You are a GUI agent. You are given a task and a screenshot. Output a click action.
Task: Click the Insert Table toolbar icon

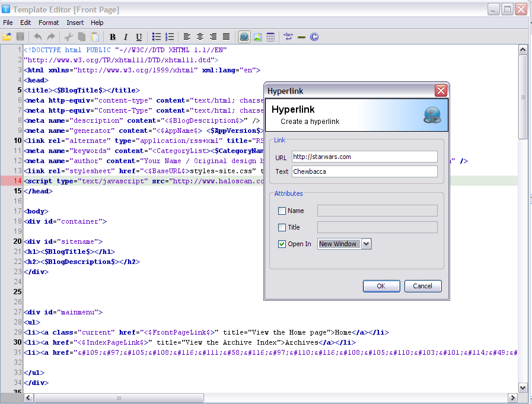coord(270,37)
